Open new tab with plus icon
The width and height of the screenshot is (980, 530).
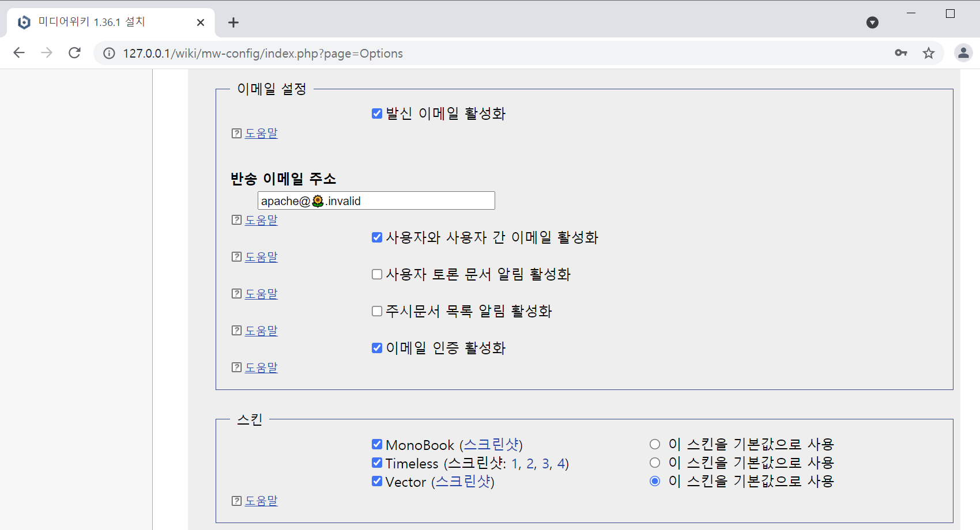(233, 22)
